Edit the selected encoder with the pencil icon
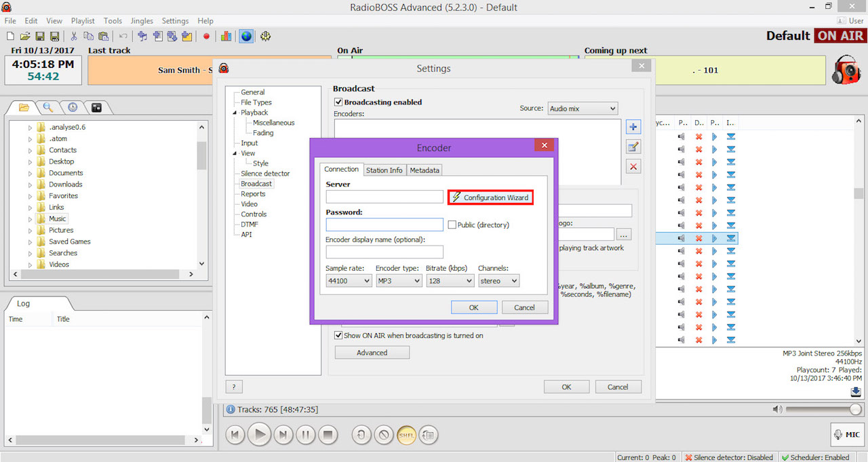Image resolution: width=868 pixels, height=462 pixels. pyautogui.click(x=633, y=147)
